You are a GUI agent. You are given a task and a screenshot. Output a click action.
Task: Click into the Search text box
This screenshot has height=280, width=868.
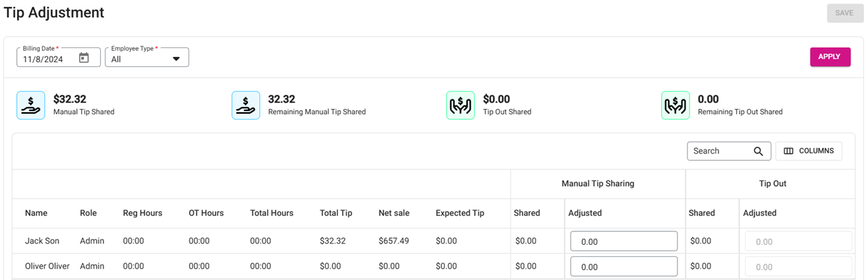coord(720,151)
